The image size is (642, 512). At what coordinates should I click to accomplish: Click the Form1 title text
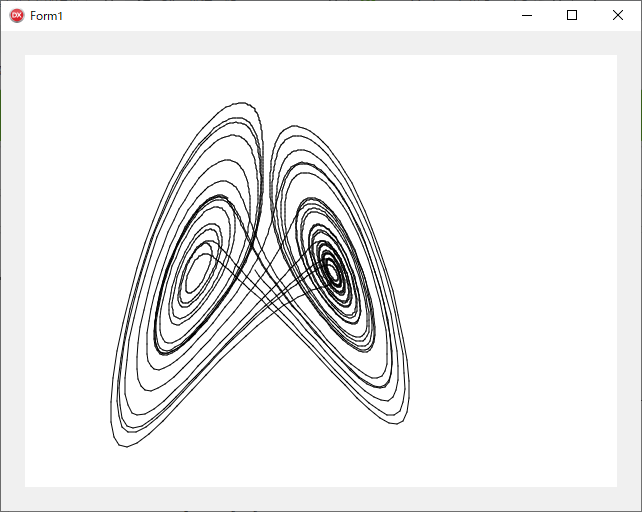(x=46, y=16)
